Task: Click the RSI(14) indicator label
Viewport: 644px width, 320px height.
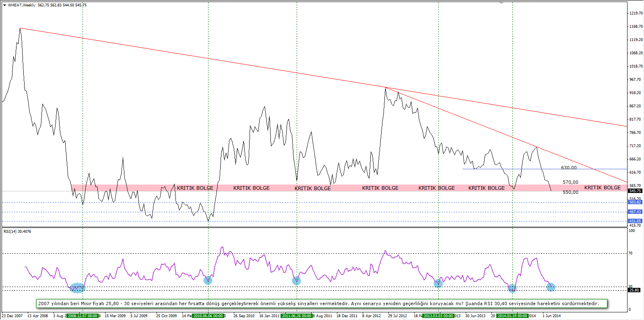Action: click(x=17, y=232)
